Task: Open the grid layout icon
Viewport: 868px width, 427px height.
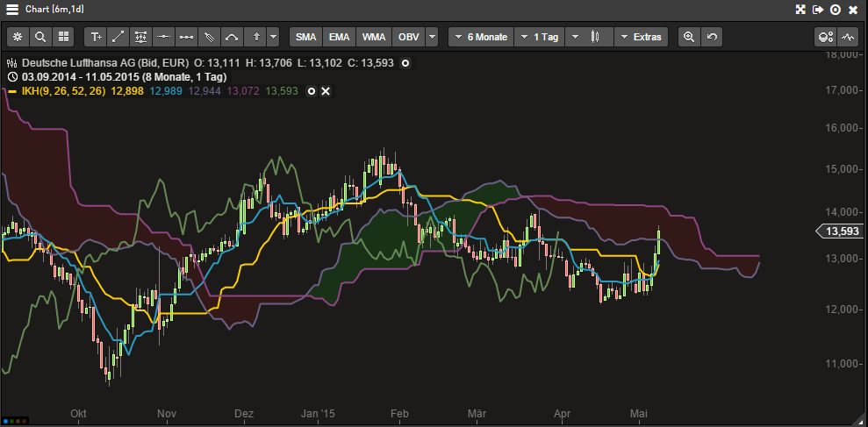Action: click(63, 37)
